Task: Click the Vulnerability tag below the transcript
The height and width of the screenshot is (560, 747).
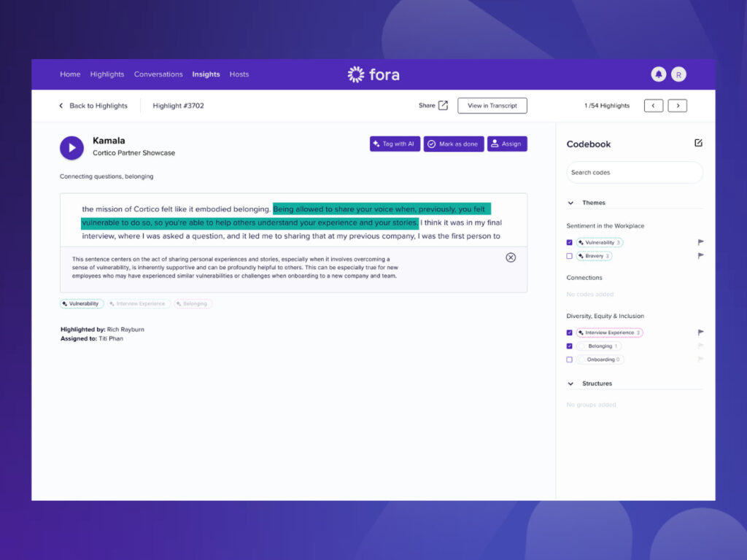Action: pos(82,304)
